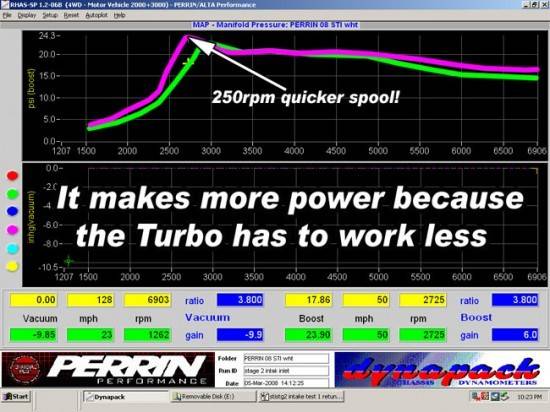The image size is (550, 412).
Task: Click the green mph value 23
Action: (x=90, y=335)
